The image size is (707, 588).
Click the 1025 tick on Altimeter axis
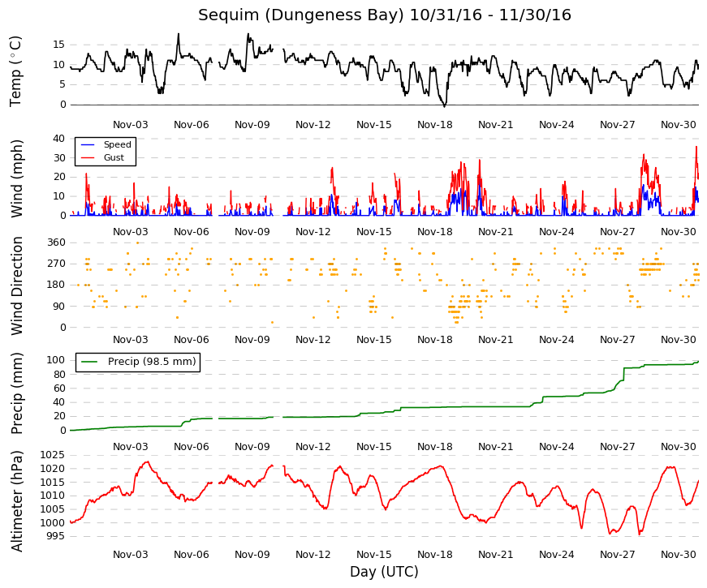pyautogui.click(x=52, y=455)
